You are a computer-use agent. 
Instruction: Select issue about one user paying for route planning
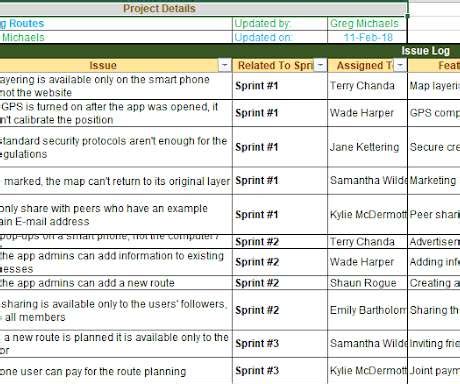116,371
